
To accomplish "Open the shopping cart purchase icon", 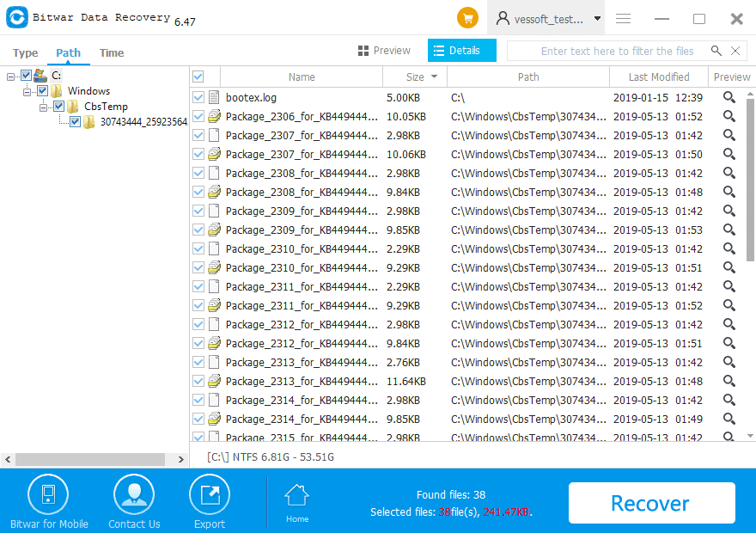I will [467, 18].
